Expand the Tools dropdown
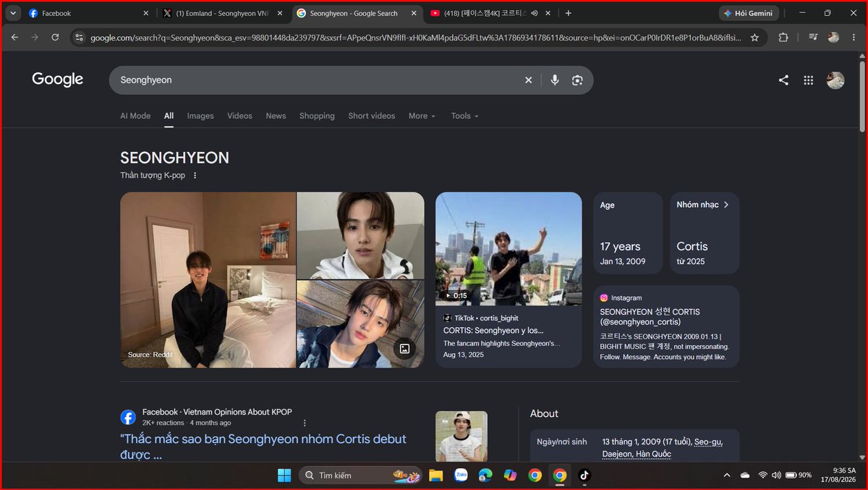This screenshot has height=490, width=868. (465, 116)
